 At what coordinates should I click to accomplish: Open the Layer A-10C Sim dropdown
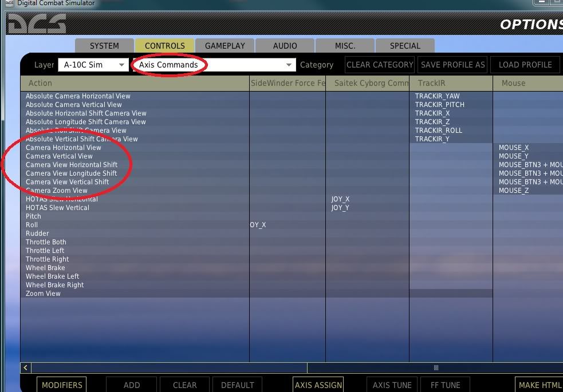(x=93, y=65)
